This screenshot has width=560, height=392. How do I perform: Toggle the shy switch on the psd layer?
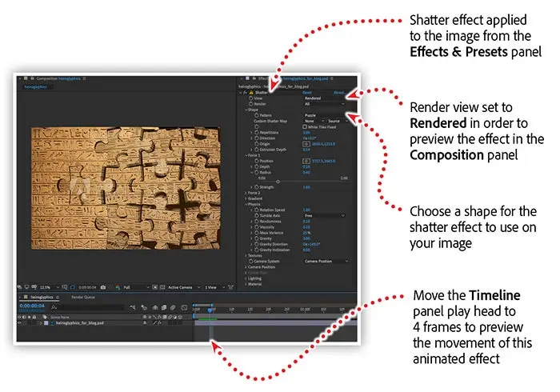click(145, 323)
